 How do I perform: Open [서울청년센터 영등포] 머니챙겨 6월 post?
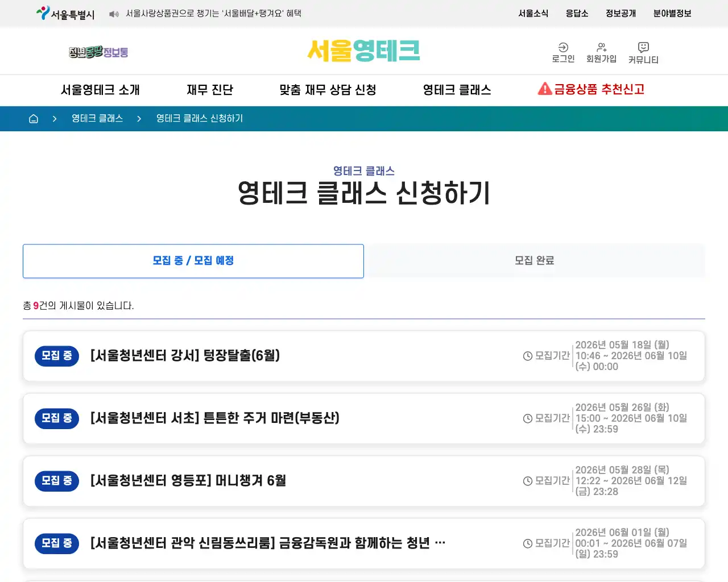tap(188, 481)
